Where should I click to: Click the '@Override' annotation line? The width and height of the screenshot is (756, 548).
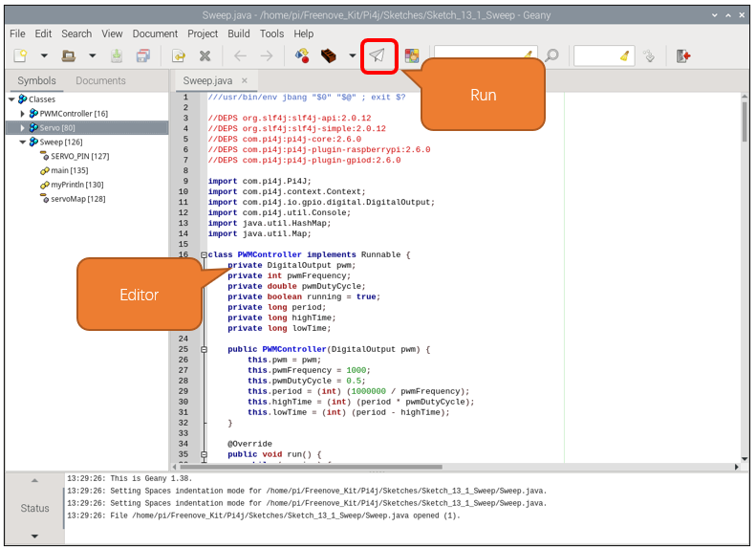pos(249,444)
